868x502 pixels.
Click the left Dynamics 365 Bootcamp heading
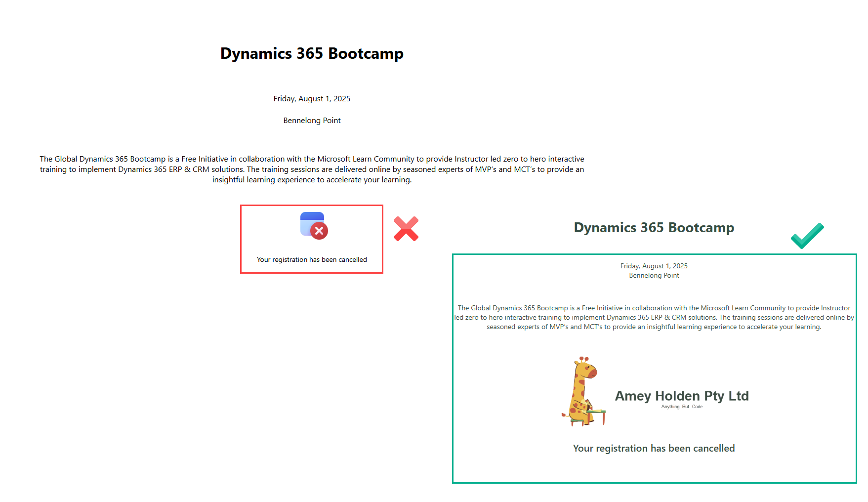click(x=312, y=53)
